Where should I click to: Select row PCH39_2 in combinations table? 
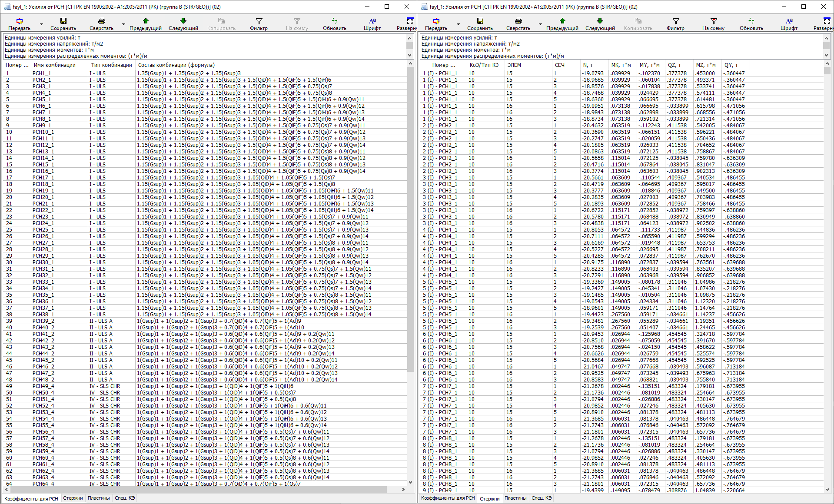click(x=43, y=321)
